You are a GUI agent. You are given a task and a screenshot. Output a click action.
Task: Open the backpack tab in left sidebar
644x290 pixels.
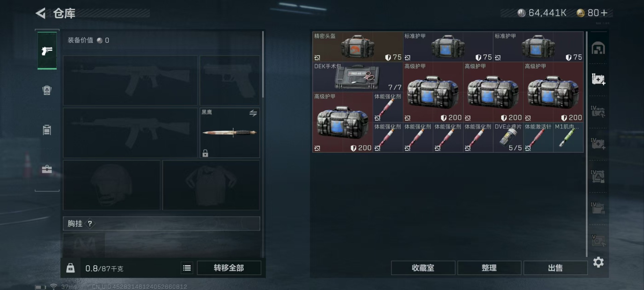click(47, 90)
